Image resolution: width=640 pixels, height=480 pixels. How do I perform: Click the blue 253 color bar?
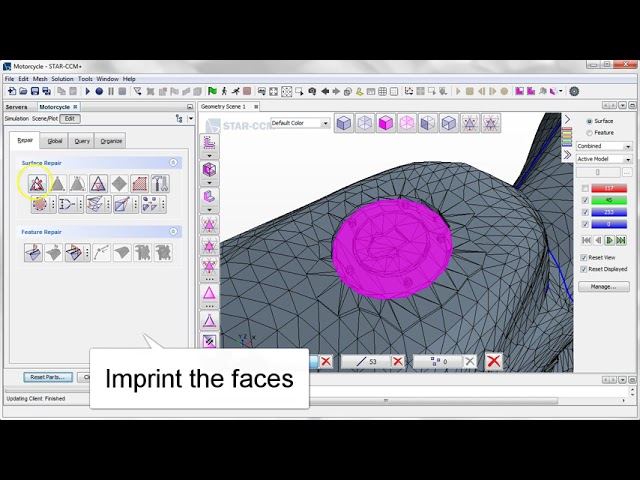609,212
